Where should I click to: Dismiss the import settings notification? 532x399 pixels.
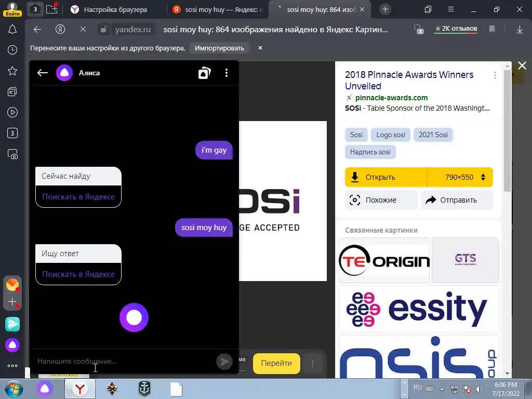260,48
